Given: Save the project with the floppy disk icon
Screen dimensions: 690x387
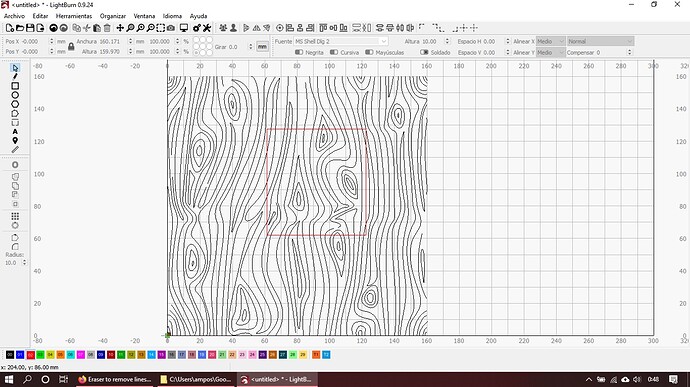Looking at the screenshot, I should (x=30, y=28).
